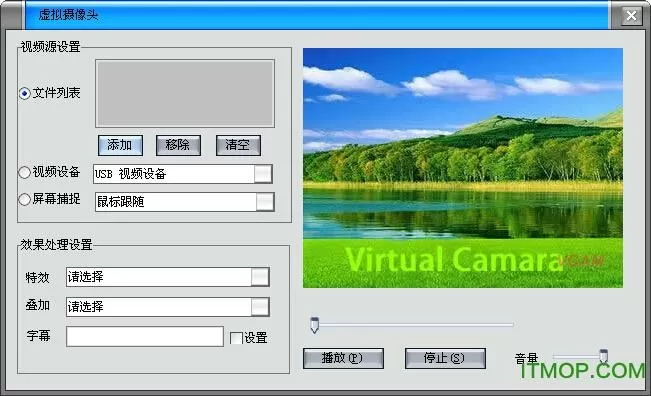The image size is (651, 396).
Task: Click the 音量 volume slider thumb
Action: [604, 356]
